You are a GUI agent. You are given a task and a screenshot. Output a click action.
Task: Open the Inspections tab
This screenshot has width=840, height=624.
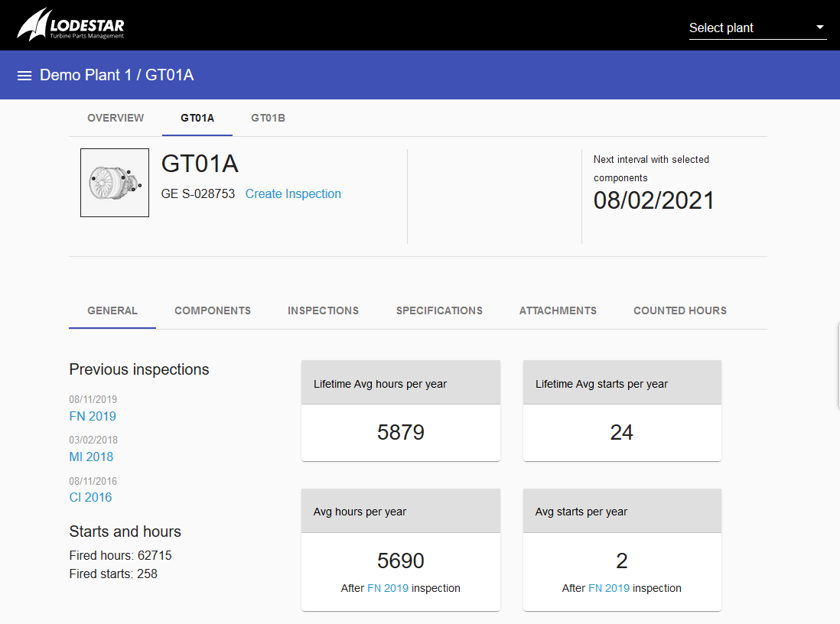pos(323,311)
